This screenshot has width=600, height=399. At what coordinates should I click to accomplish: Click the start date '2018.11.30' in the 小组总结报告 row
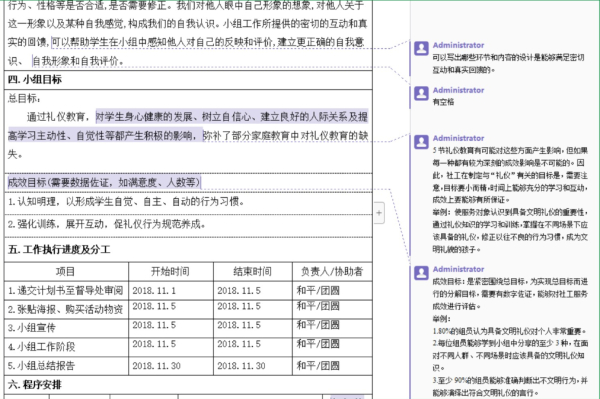(x=157, y=366)
